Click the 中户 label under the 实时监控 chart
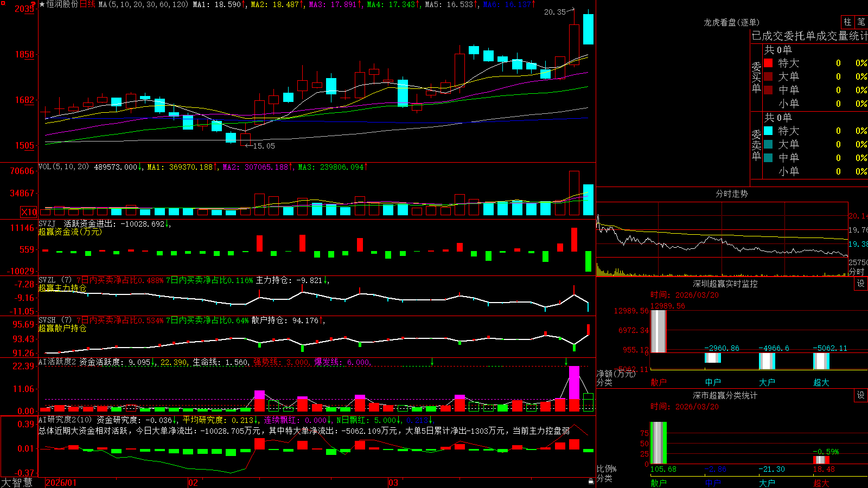The height and width of the screenshot is (488, 868). [x=712, y=382]
